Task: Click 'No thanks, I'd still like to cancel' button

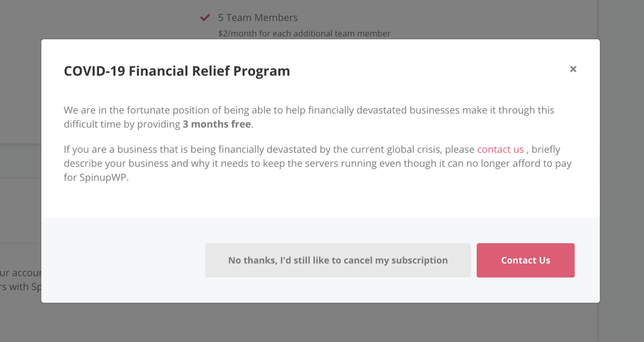Action: (x=338, y=260)
